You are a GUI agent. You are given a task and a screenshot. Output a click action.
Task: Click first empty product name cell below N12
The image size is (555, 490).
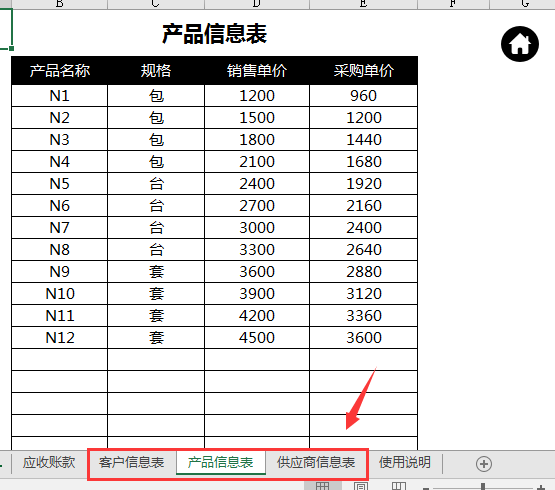tap(59, 359)
